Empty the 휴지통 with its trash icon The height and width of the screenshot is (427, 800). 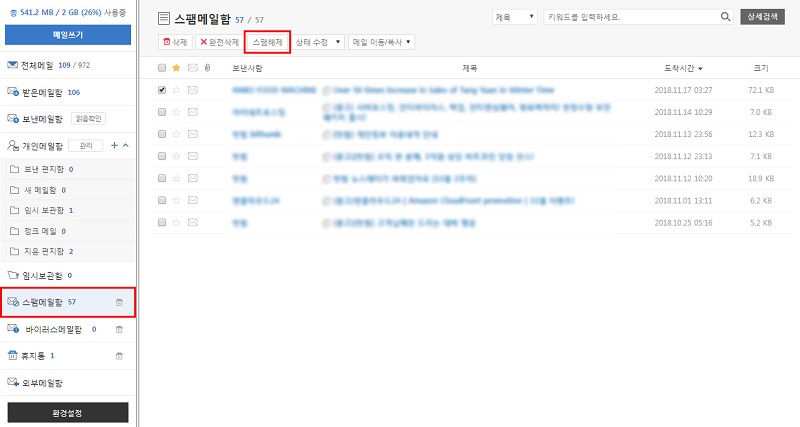tap(119, 356)
